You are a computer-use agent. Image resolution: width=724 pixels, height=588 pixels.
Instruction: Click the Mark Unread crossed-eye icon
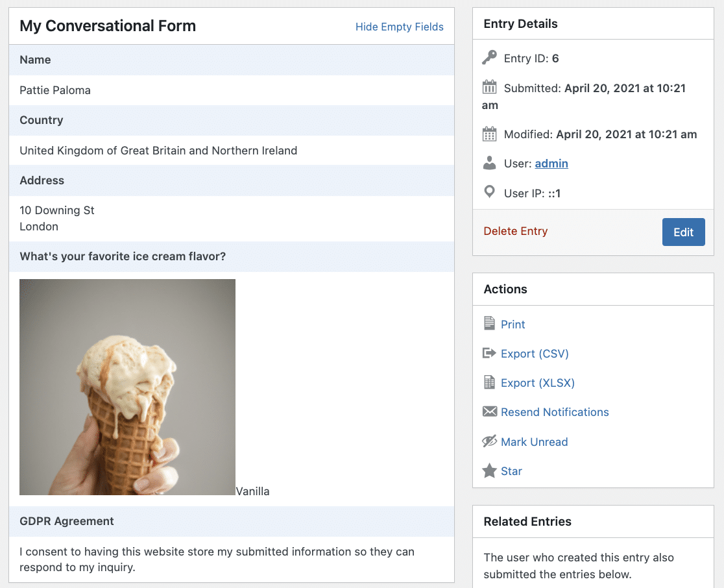point(489,441)
